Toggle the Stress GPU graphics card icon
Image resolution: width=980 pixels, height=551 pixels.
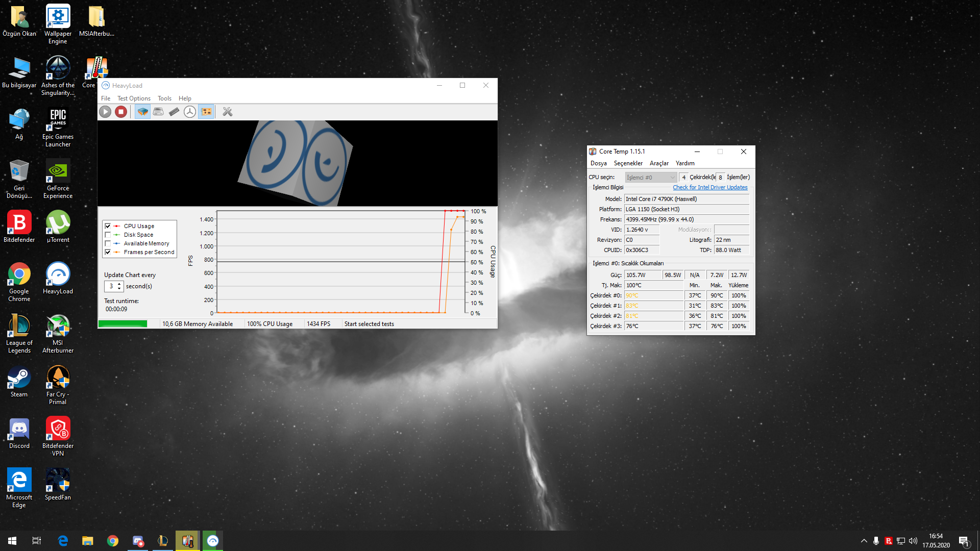click(x=206, y=112)
